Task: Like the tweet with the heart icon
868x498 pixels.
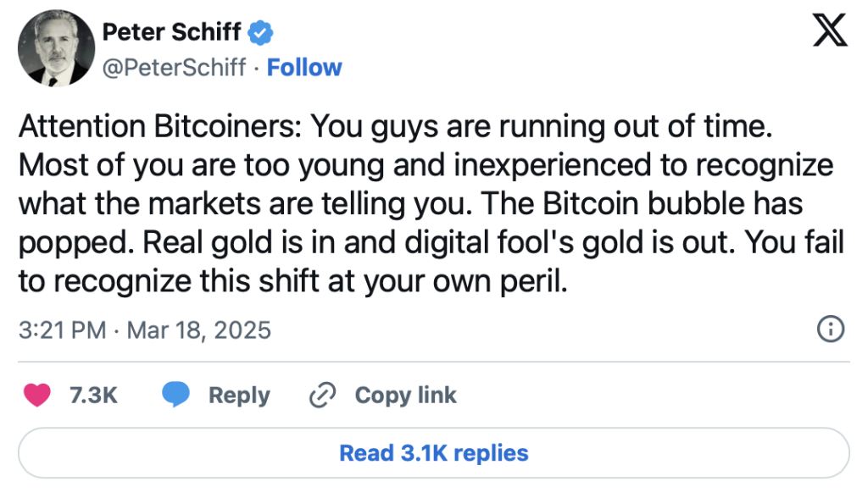Action: pyautogui.click(x=38, y=395)
